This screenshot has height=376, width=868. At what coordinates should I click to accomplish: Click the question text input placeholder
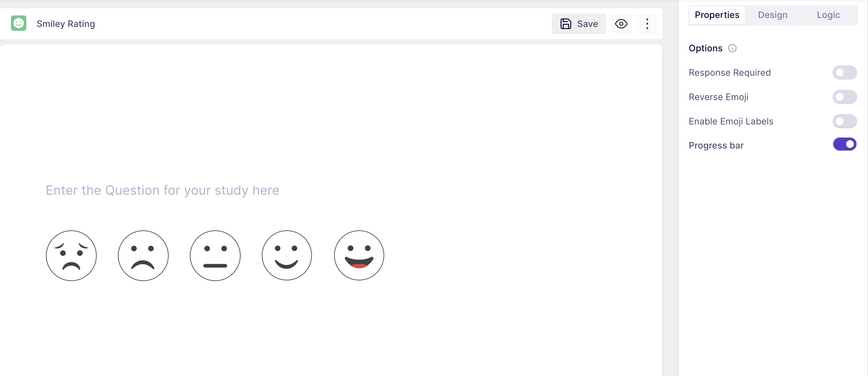(x=163, y=191)
